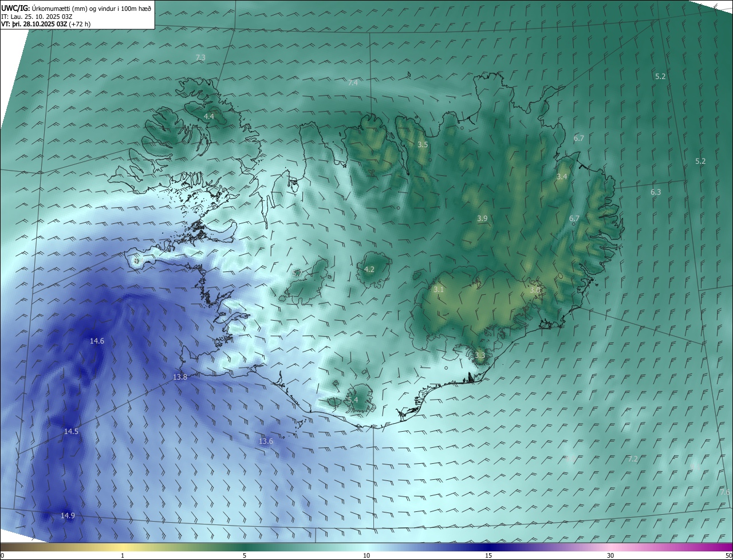Click the 4.4 value over Westfjords

209,117
